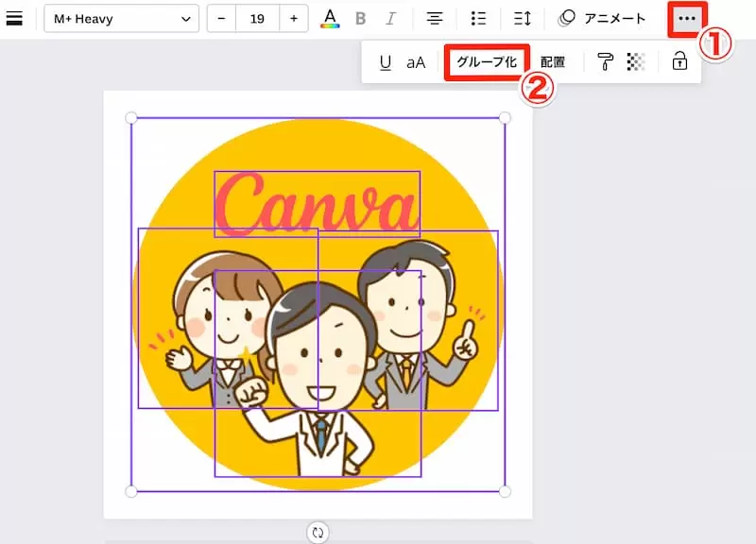Toggle bold formatting
This screenshot has height=544, width=756.
click(360, 19)
